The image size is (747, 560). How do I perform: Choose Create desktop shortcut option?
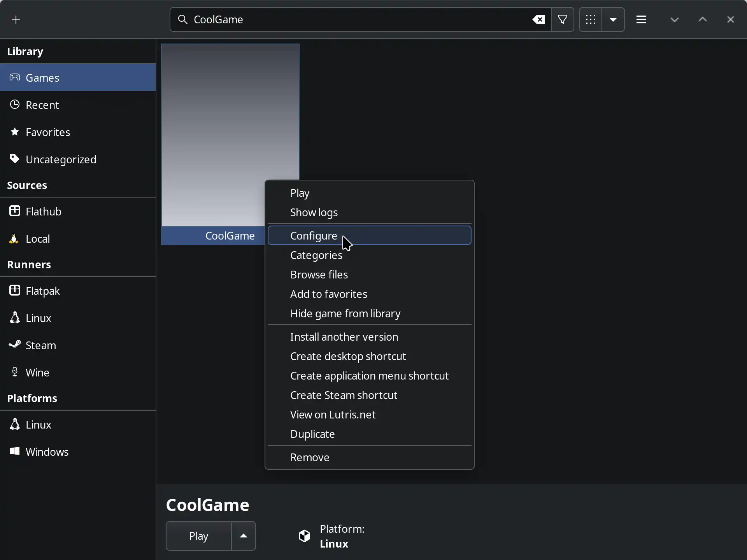pos(348,356)
